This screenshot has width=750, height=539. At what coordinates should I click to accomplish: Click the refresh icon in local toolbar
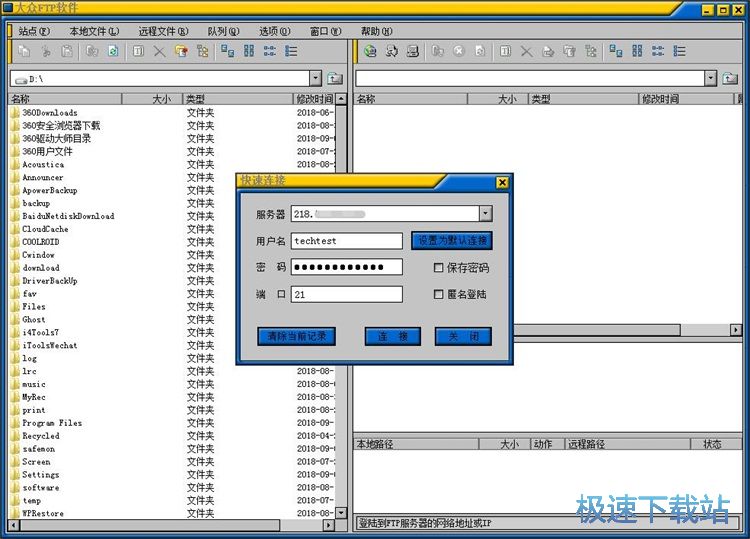[113, 51]
